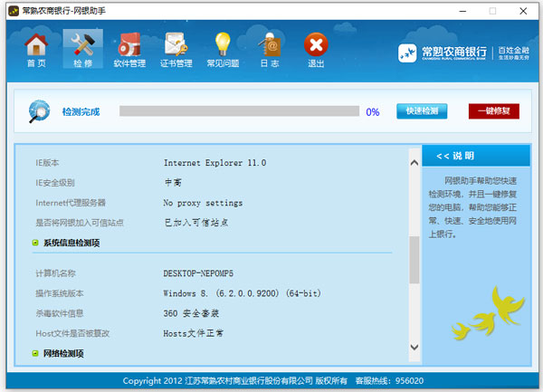
Task: Open 证书管理 certificate management
Action: pyautogui.click(x=176, y=50)
